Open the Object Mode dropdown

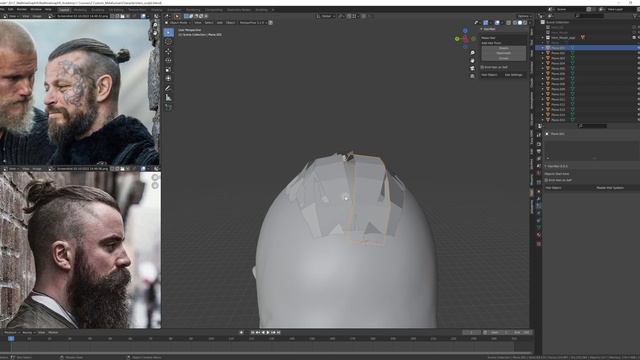coord(178,22)
